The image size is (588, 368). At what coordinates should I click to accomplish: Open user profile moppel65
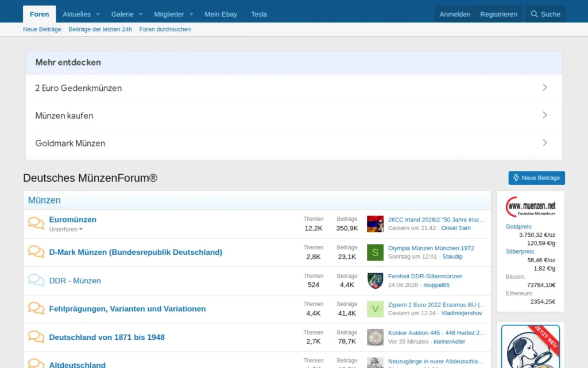click(436, 285)
